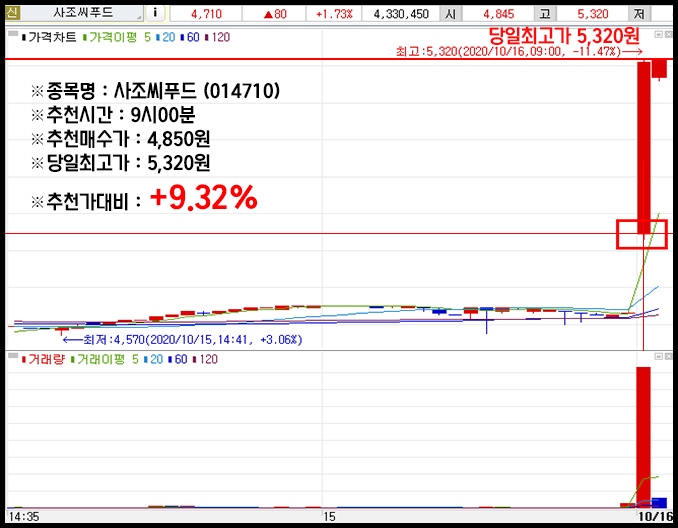Click the +1.73% change rate value
678x528 pixels.
pos(334,14)
